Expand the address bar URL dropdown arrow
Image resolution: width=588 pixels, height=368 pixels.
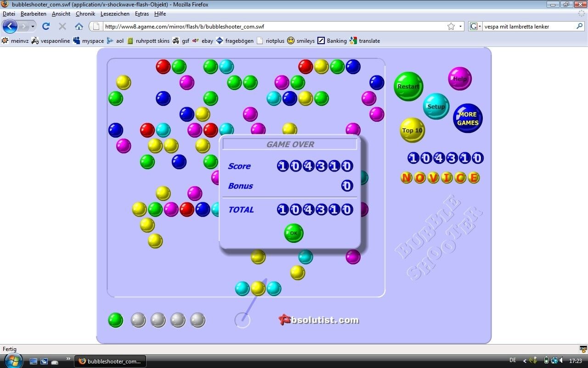click(x=460, y=26)
